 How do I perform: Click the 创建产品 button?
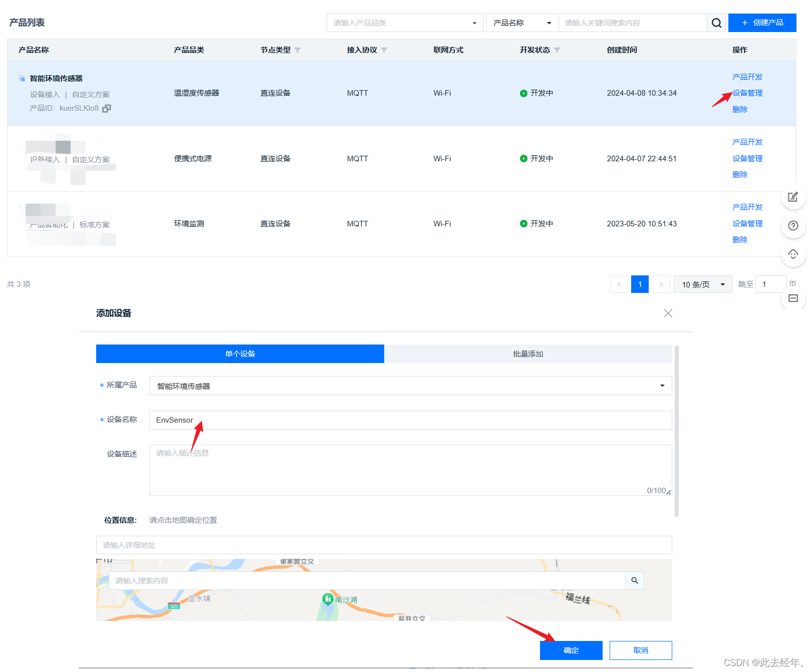tap(762, 23)
